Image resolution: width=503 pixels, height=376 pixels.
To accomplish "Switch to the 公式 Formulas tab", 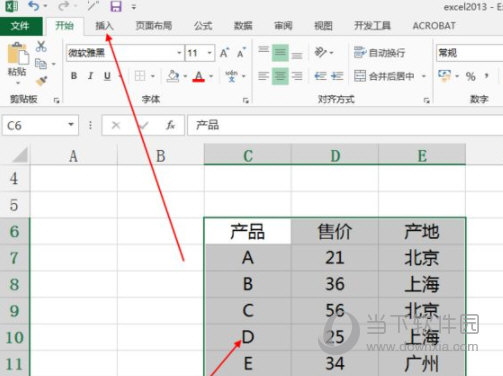I will click(x=203, y=26).
